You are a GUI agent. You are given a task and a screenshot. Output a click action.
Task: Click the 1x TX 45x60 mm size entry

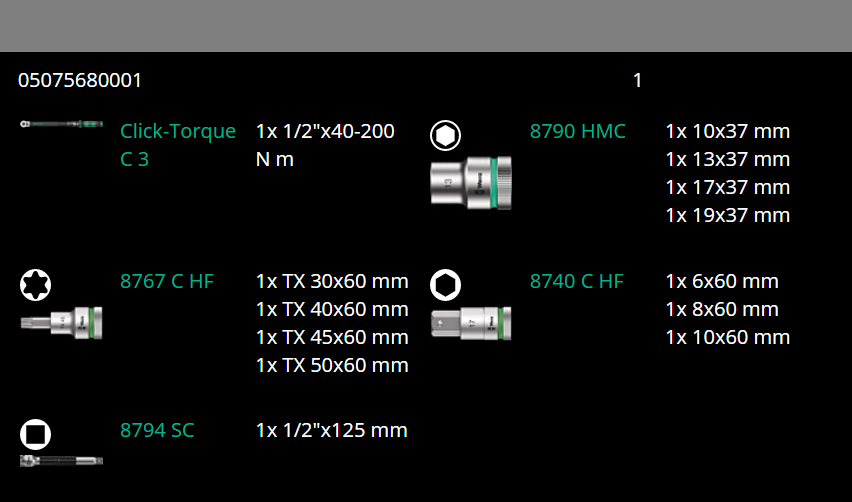point(332,337)
